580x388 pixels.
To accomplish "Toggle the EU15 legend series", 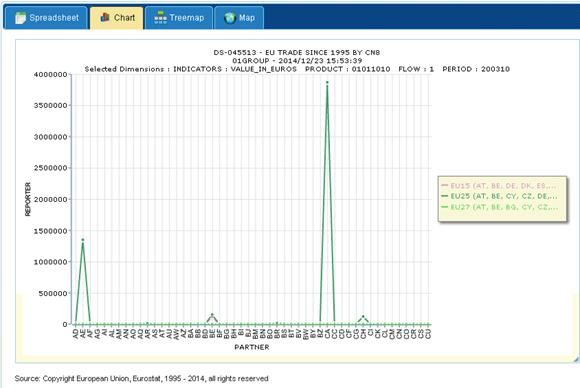I will click(499, 186).
